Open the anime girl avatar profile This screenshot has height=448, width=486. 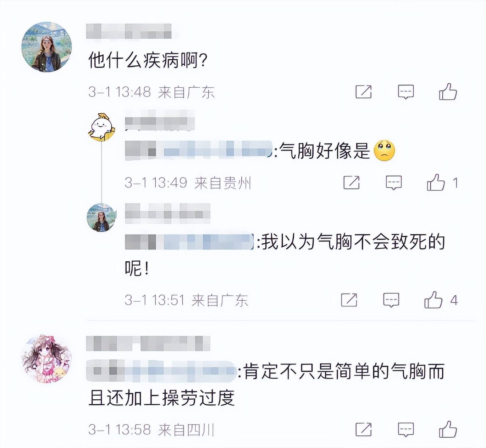point(46,359)
